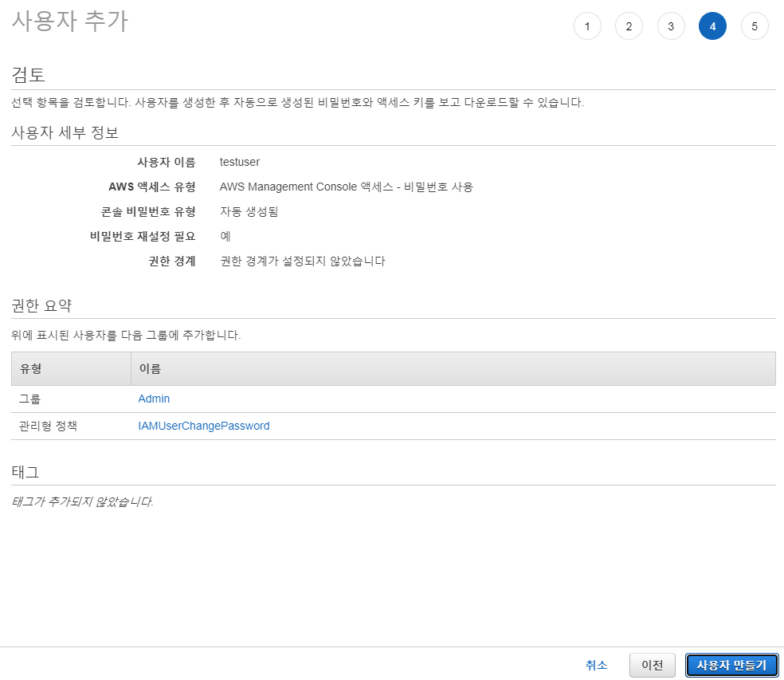
Task: Click the 사용자 세부 정보 heading
Action: (x=65, y=132)
